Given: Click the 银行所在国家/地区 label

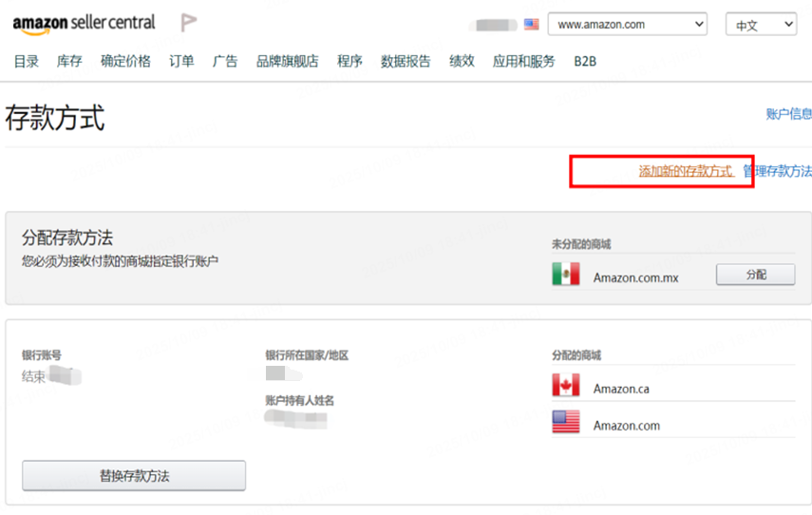Looking at the screenshot, I should click(x=307, y=355).
